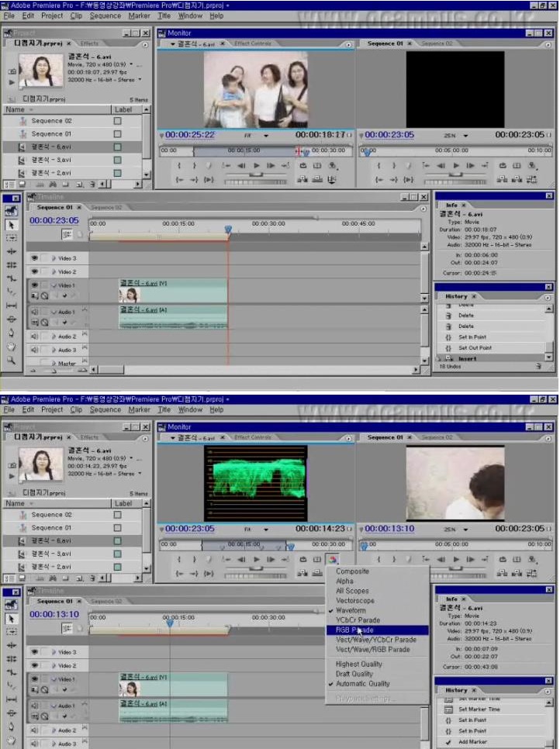Click Play In to Out in upper source monitor
Screen dimensions: 560x749
coord(209,180)
